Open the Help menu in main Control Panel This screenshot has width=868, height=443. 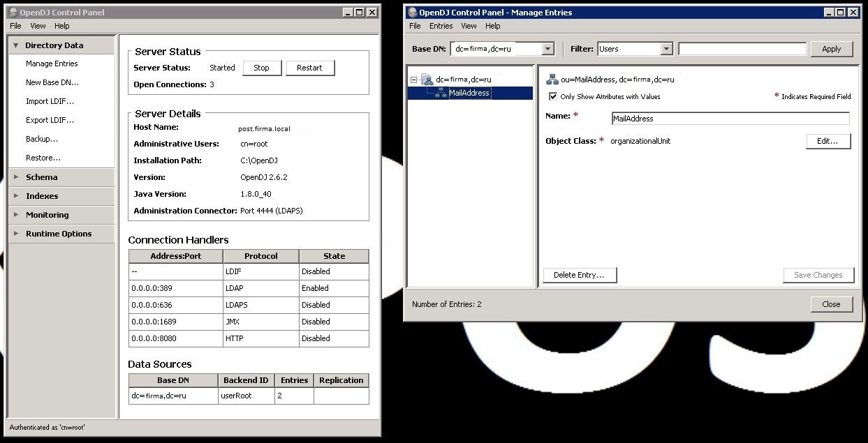(x=62, y=26)
